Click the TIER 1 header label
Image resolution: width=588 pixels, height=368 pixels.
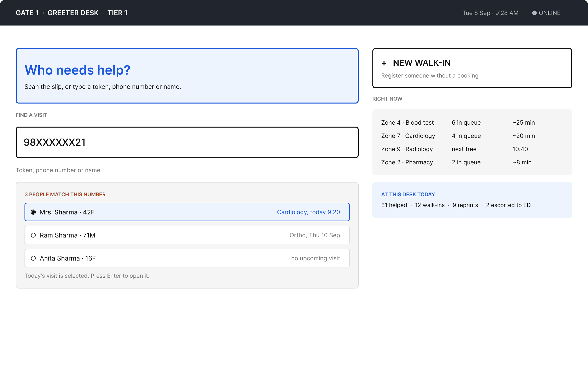117,13
